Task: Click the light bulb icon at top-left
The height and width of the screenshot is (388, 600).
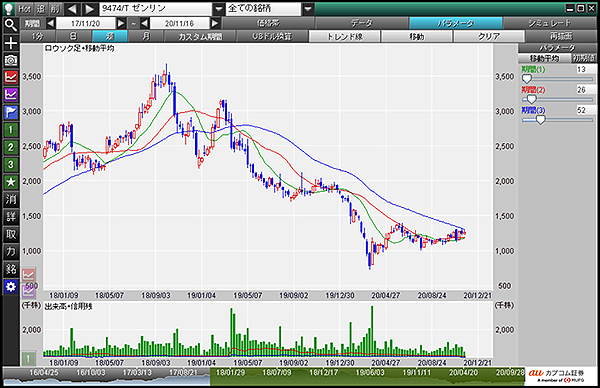Action: pos(9,8)
